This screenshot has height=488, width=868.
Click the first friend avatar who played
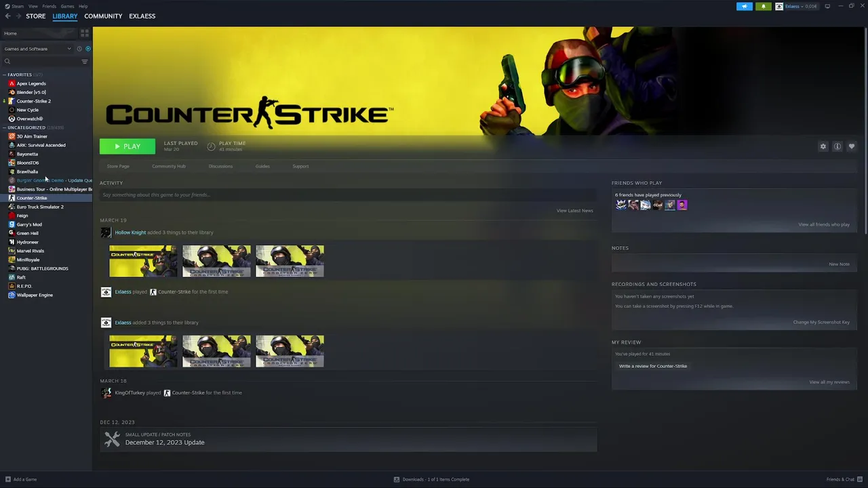(x=620, y=205)
